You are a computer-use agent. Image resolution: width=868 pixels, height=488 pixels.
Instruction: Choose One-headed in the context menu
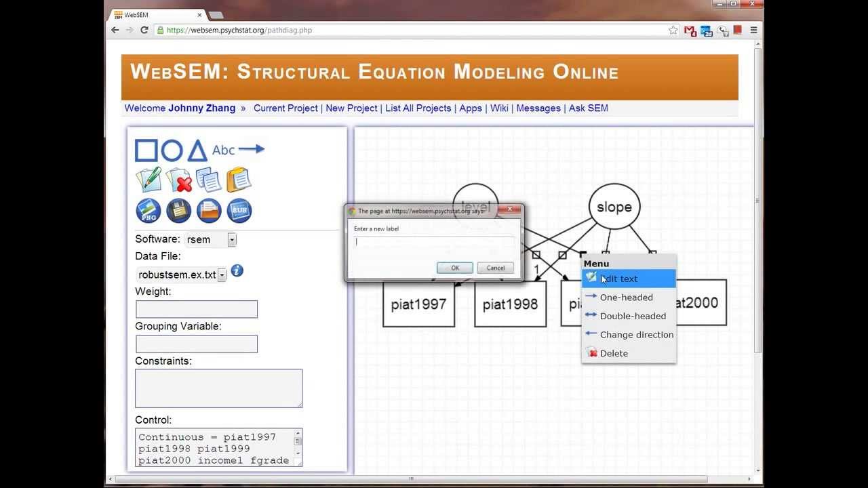(x=629, y=297)
